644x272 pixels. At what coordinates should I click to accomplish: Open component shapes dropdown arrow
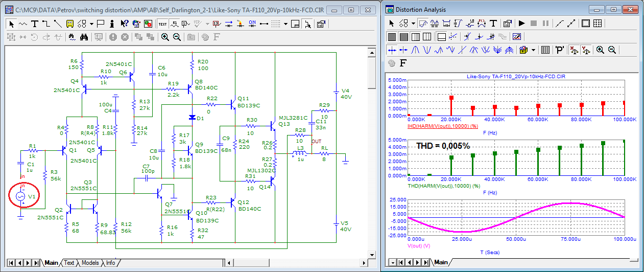[91, 24]
